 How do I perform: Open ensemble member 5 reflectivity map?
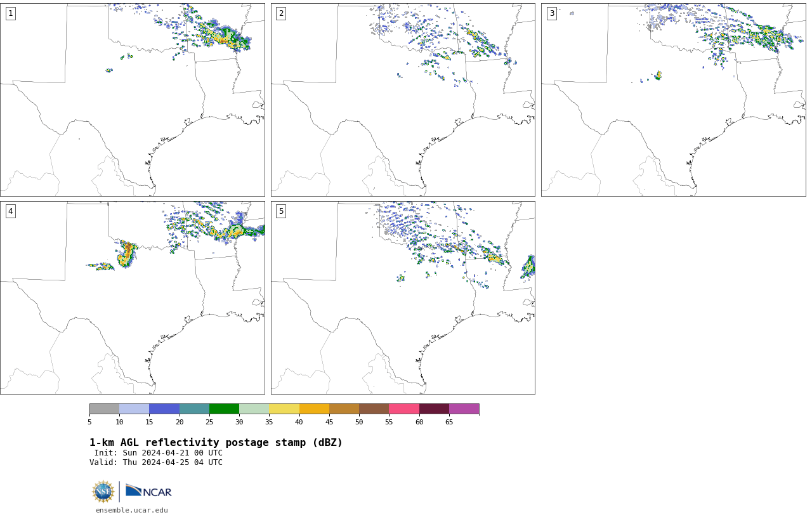point(403,298)
